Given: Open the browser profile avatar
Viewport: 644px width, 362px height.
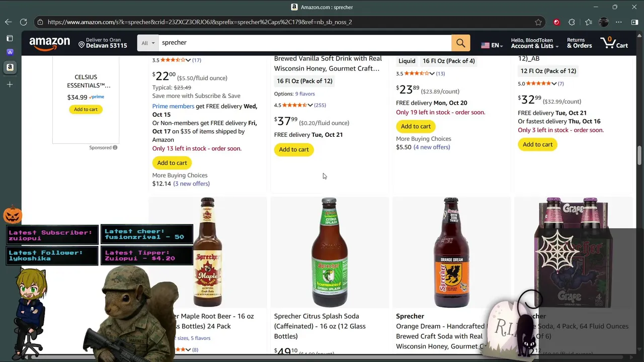Looking at the screenshot, I should [604, 22].
